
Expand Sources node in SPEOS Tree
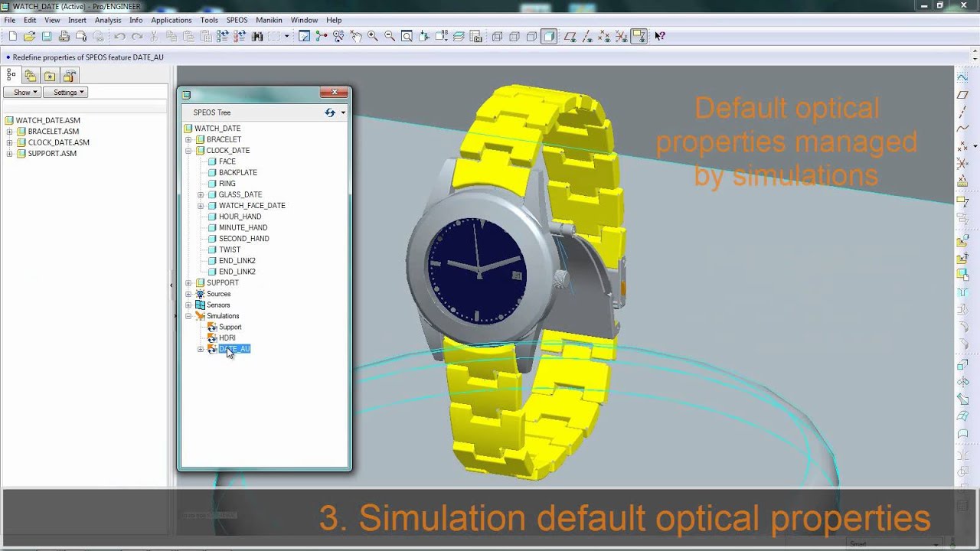point(188,294)
